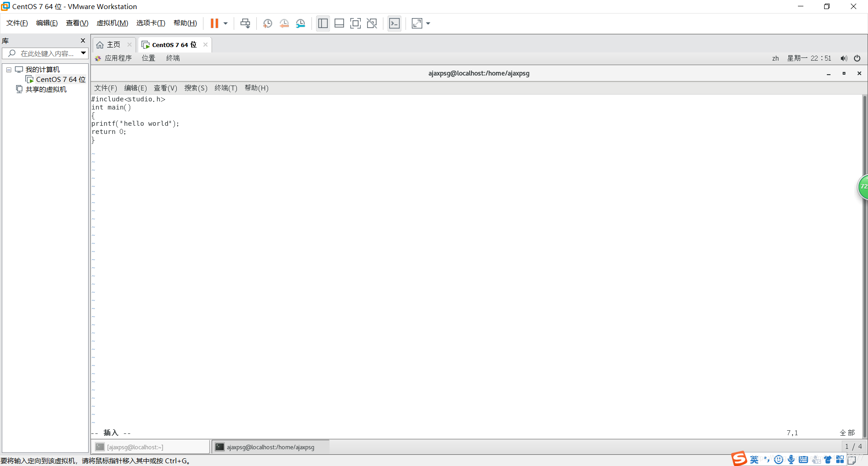Open terminal 编辑(E) menu

[136, 88]
